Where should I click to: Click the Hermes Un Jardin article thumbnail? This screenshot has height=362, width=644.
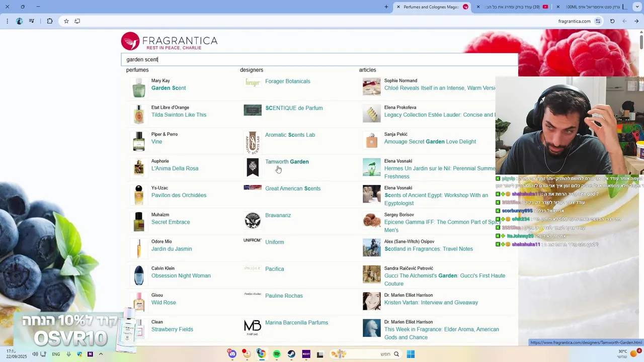click(372, 167)
